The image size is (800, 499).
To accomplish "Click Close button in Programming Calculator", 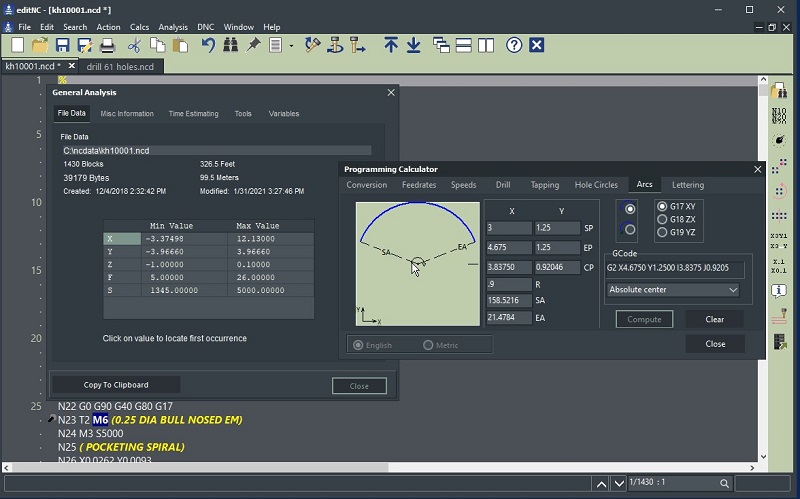I will tap(715, 344).
